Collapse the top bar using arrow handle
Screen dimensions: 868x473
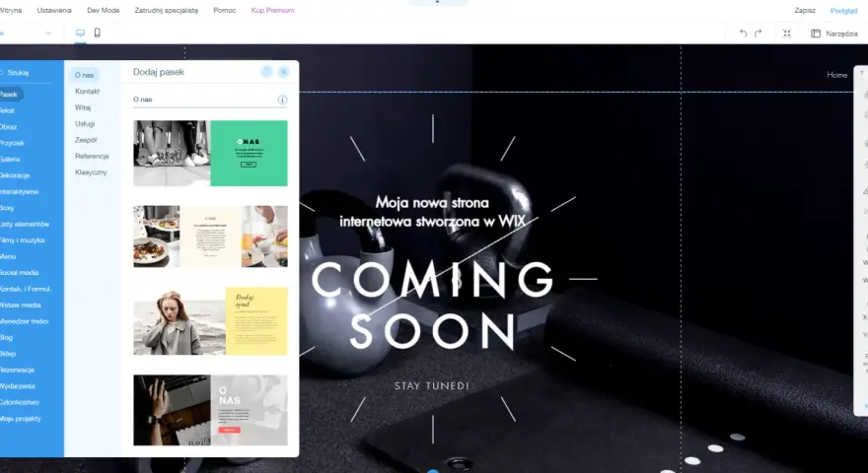pos(437,2)
